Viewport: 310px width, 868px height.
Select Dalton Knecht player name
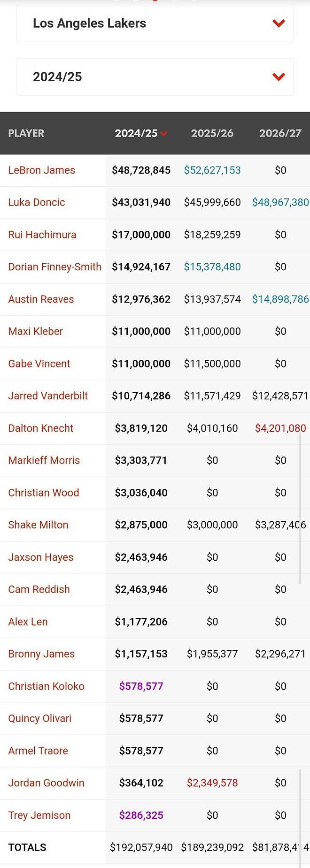(x=41, y=428)
